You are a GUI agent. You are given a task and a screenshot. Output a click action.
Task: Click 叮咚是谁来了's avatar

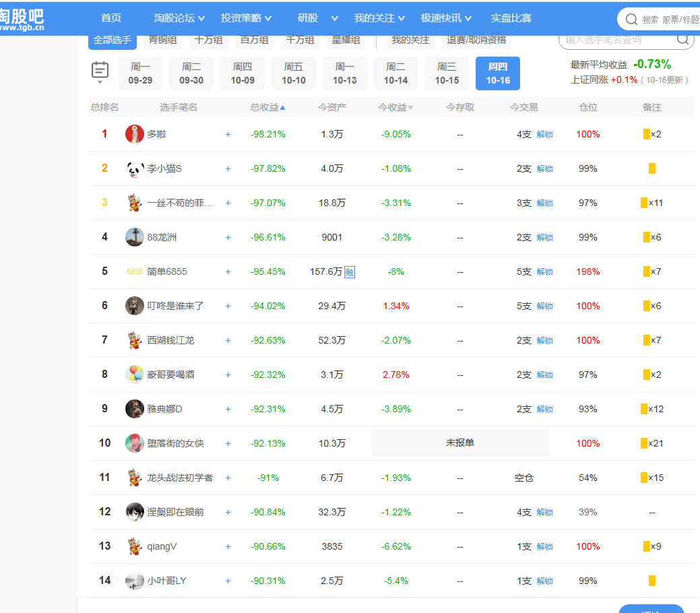coord(134,306)
